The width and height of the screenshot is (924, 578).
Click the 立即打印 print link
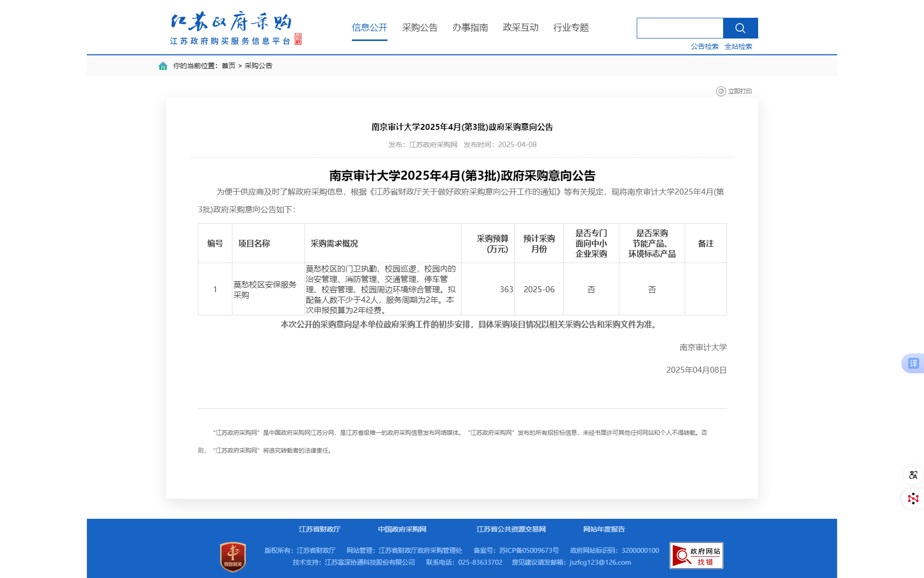[740, 91]
